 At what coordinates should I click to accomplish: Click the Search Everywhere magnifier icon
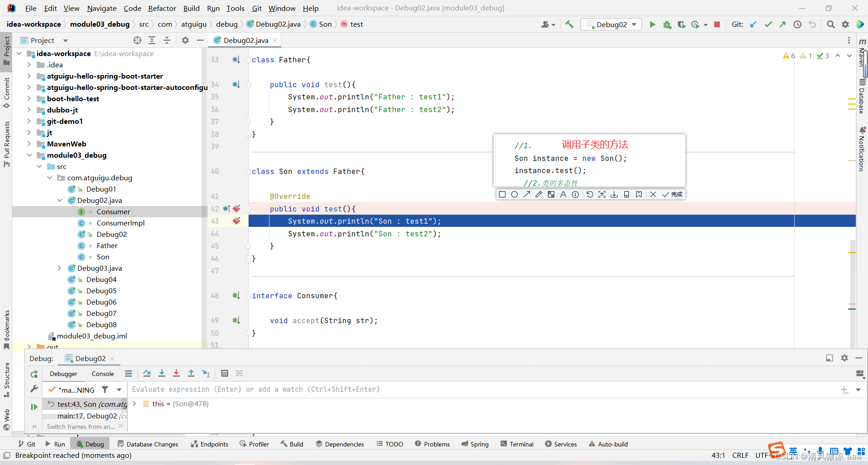(x=831, y=24)
